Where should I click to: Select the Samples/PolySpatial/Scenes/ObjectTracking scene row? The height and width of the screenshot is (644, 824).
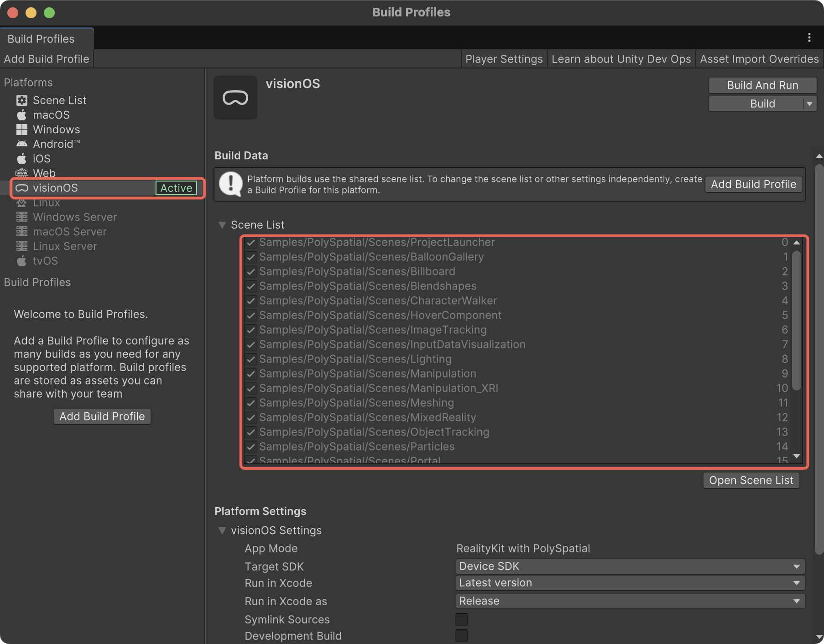pyautogui.click(x=517, y=432)
